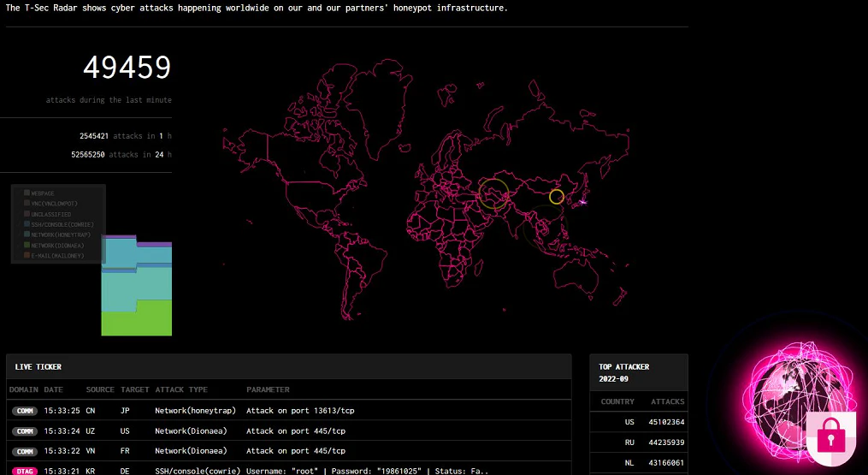Click 'Attack on port 445/tcp' in UZ row
This screenshot has width=868, height=475.
296,431
